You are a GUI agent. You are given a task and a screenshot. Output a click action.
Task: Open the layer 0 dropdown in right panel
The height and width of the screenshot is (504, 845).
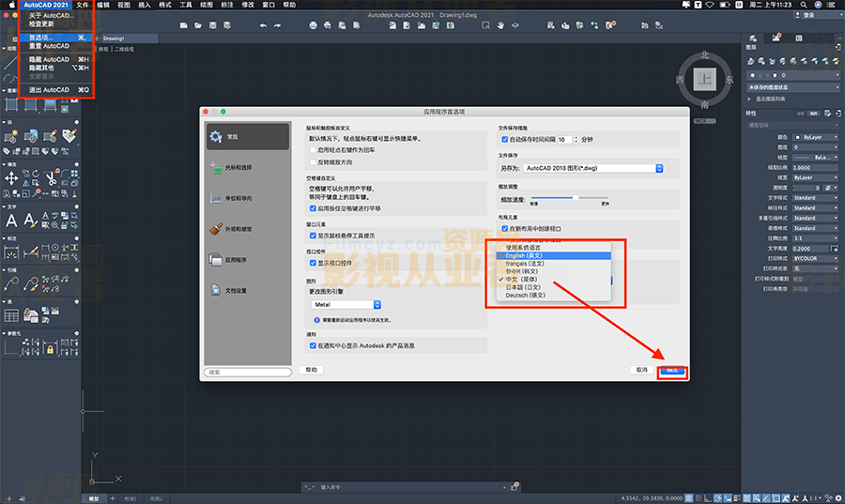tap(795, 75)
